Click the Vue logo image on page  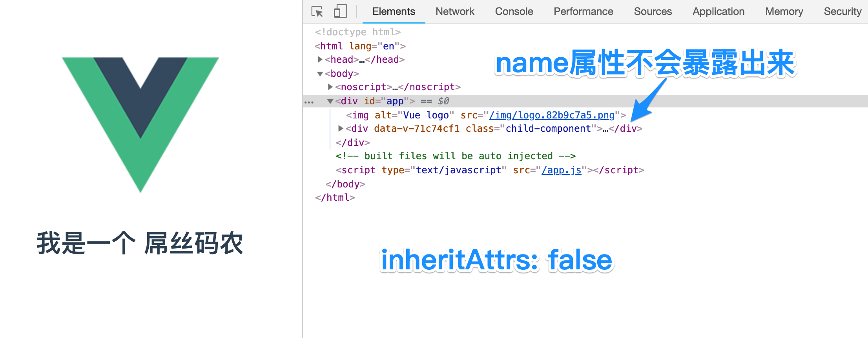tap(140, 125)
